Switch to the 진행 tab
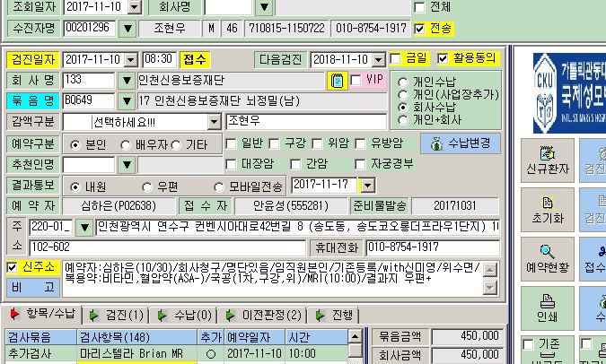The image size is (606, 364). point(334,315)
